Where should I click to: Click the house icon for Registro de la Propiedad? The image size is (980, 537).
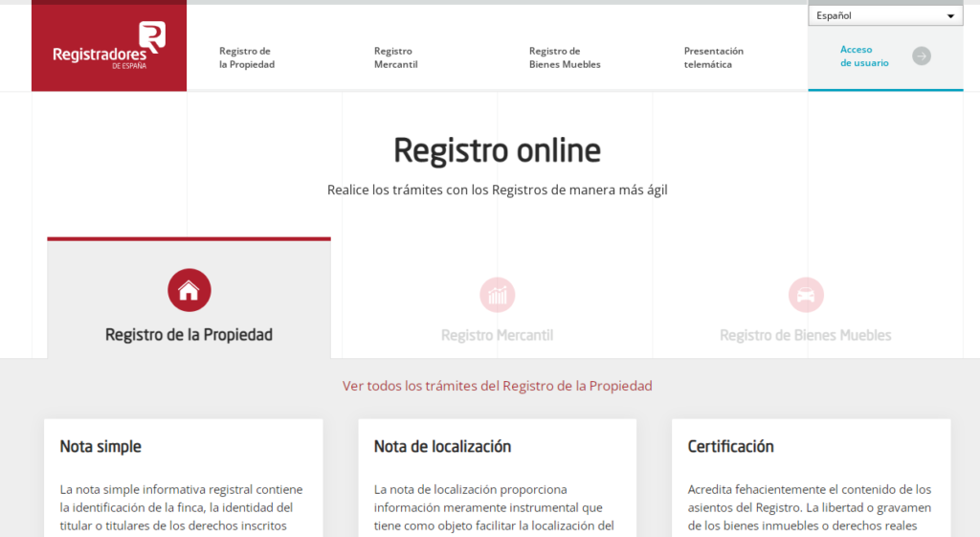(x=189, y=290)
